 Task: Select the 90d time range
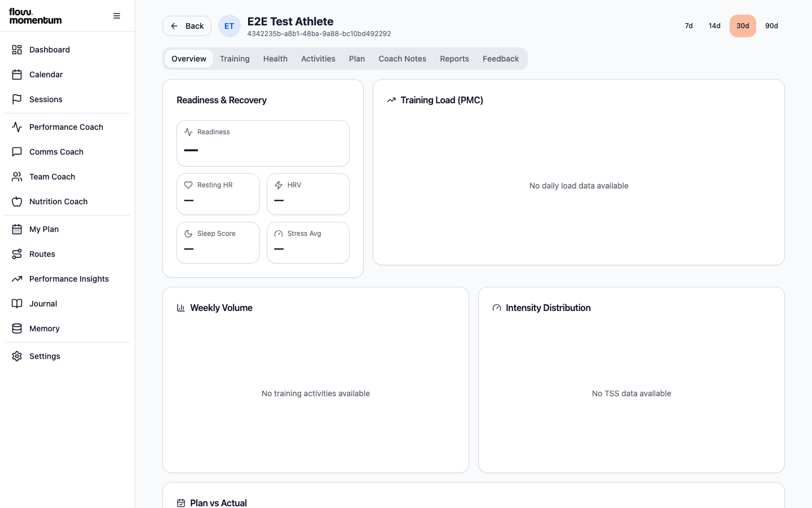tap(771, 26)
